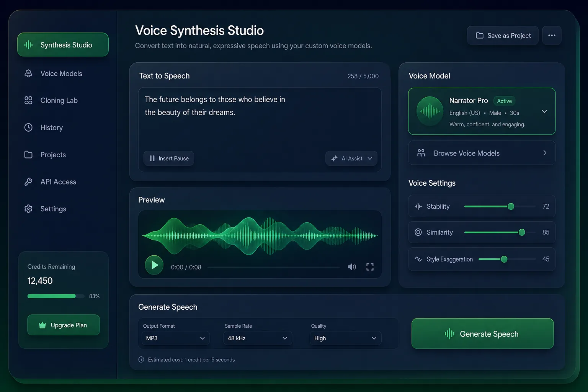Click the credits remaining progress bar

click(x=56, y=296)
